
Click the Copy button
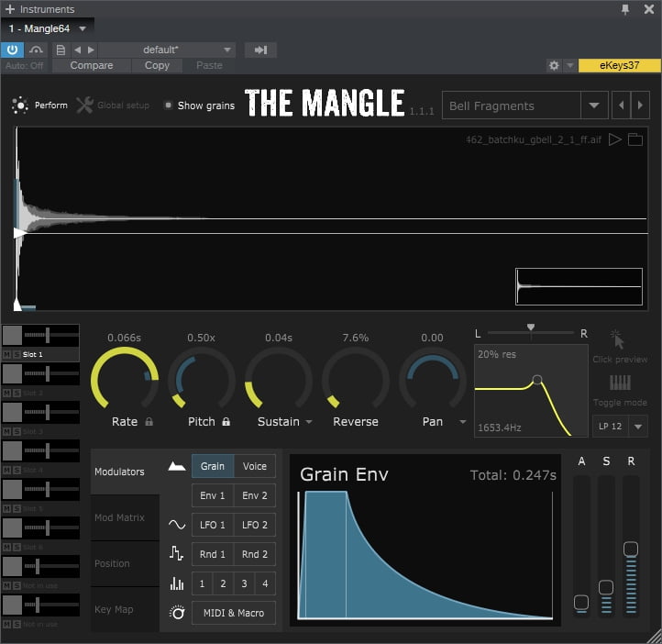(157, 65)
